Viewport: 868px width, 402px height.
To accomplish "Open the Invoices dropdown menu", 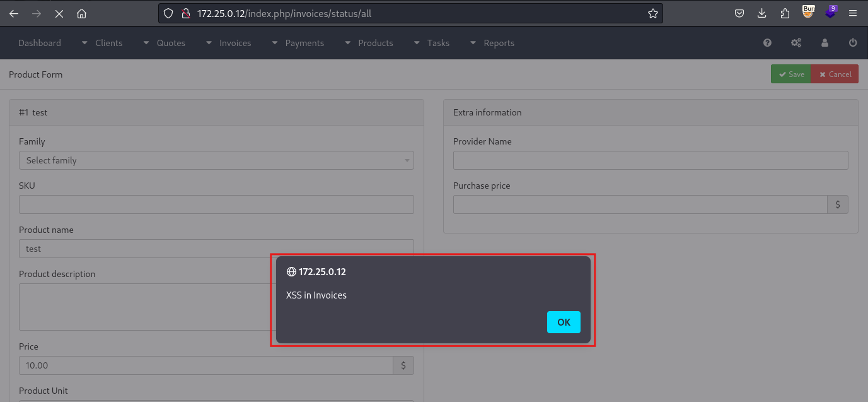I will tap(235, 42).
